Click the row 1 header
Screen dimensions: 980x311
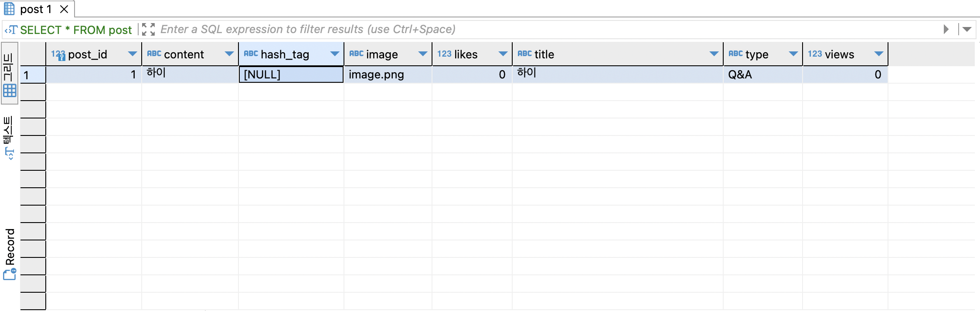tap(33, 75)
